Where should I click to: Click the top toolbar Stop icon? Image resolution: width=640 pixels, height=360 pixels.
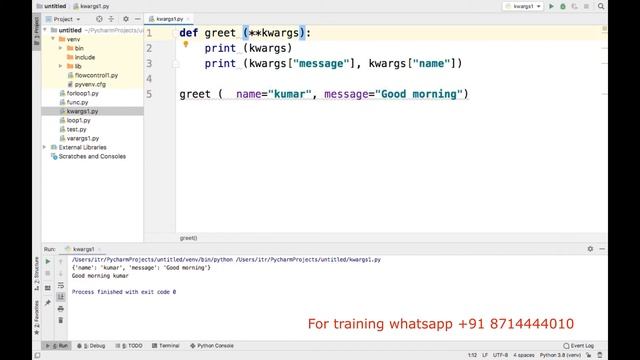click(x=586, y=6)
